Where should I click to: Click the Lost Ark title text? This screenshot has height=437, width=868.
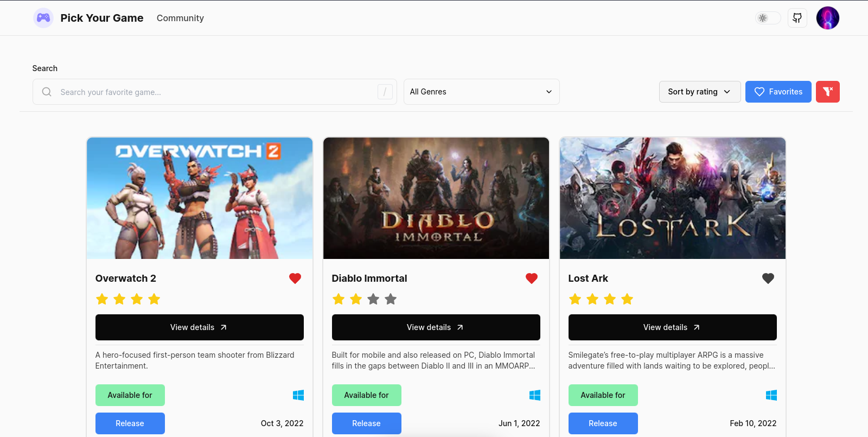point(588,278)
